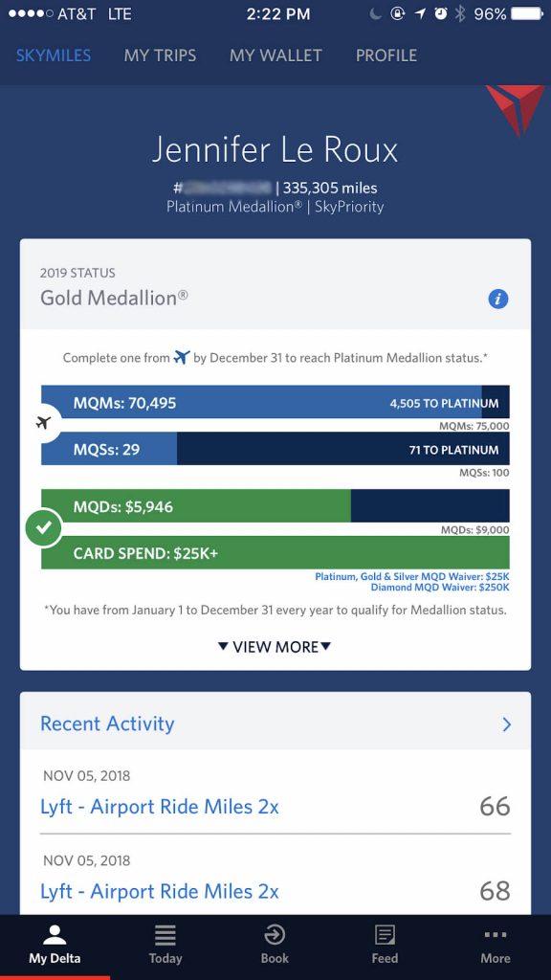Open the Book tab airplane icon
The height and width of the screenshot is (980, 551).
click(275, 935)
